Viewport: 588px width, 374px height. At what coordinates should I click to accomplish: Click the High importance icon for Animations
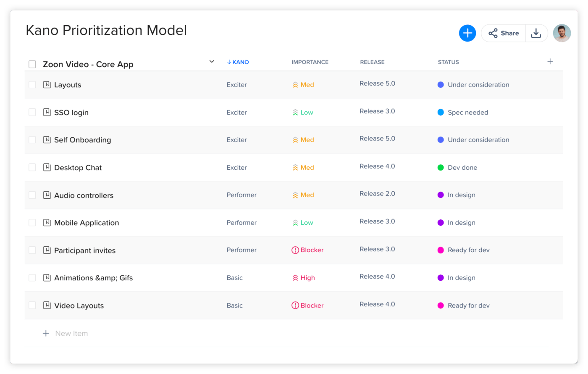click(x=295, y=278)
